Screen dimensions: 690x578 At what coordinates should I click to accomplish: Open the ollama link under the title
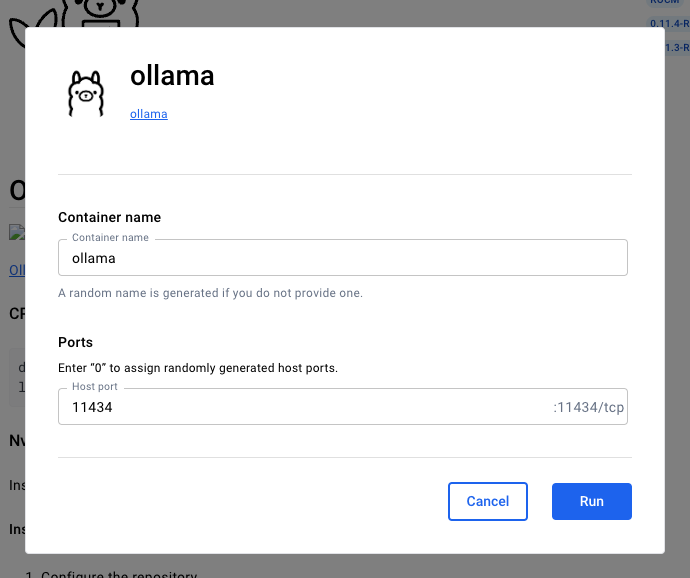(x=149, y=114)
